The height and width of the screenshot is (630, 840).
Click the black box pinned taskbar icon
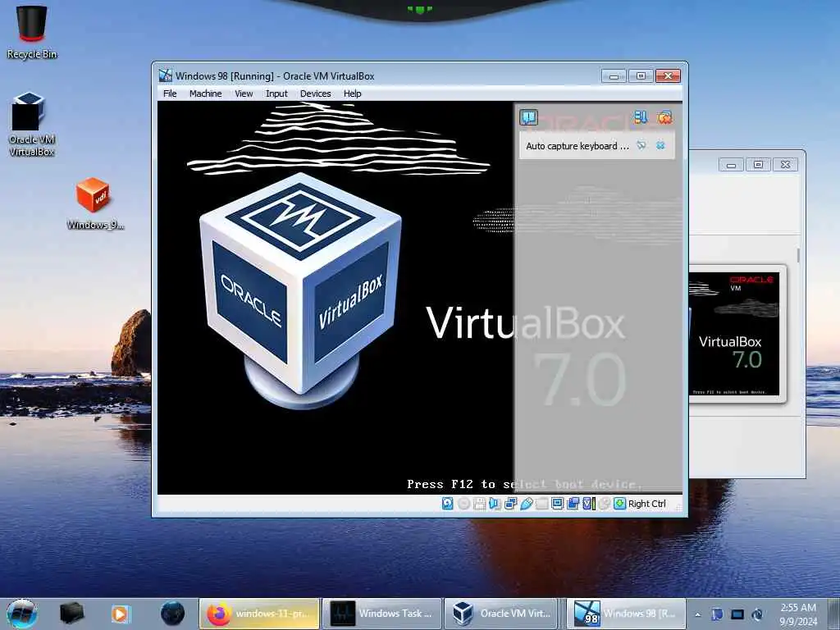72,614
